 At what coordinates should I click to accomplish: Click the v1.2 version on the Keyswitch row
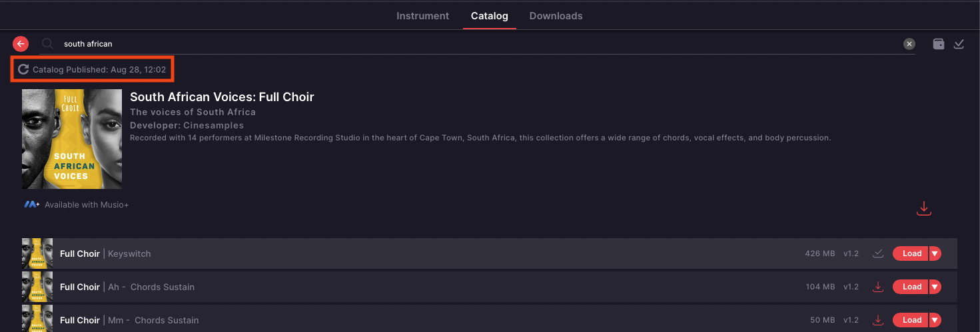click(851, 253)
